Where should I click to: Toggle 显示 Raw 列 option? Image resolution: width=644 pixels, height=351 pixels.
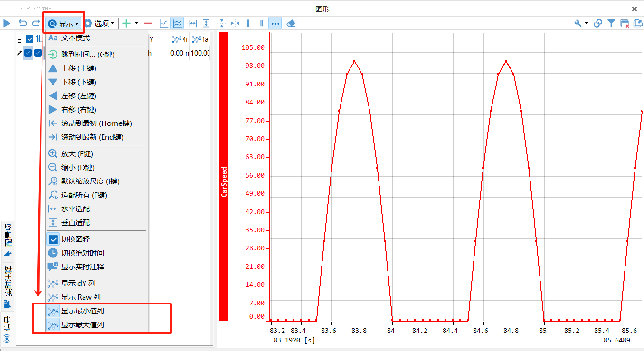point(96,297)
